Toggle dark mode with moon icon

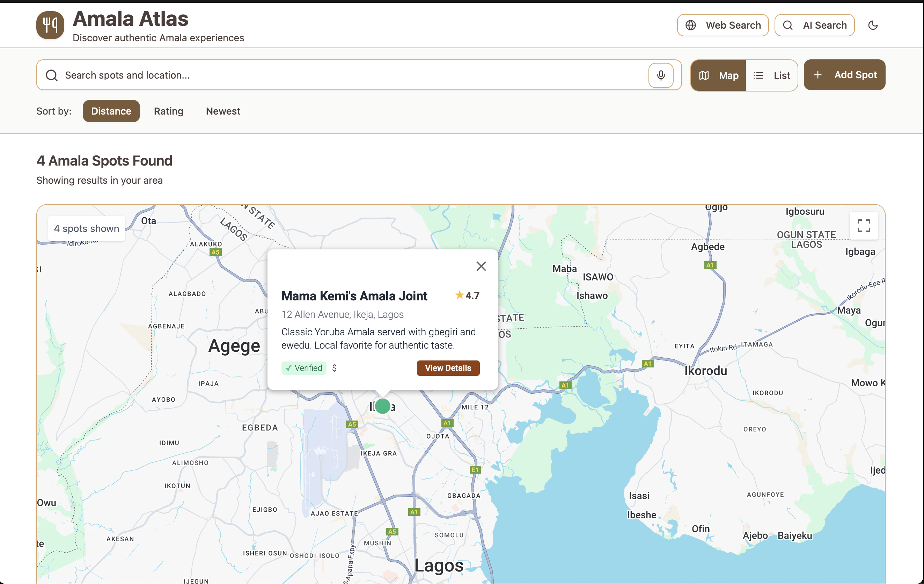click(873, 25)
